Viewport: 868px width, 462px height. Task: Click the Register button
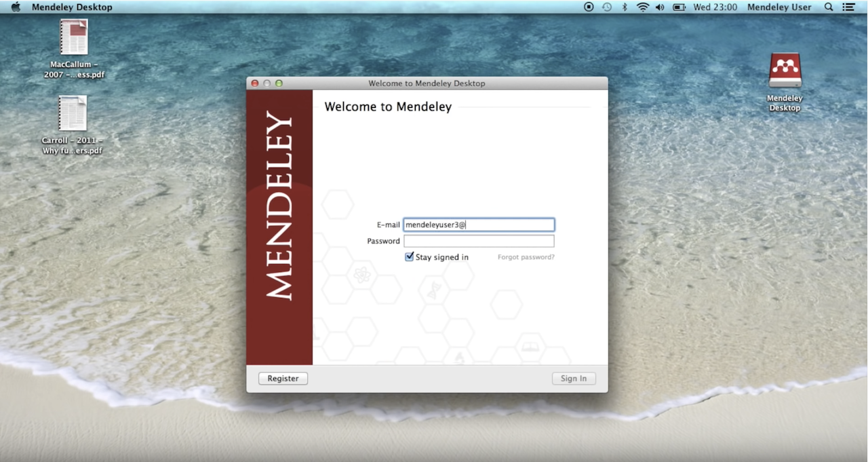click(x=283, y=379)
